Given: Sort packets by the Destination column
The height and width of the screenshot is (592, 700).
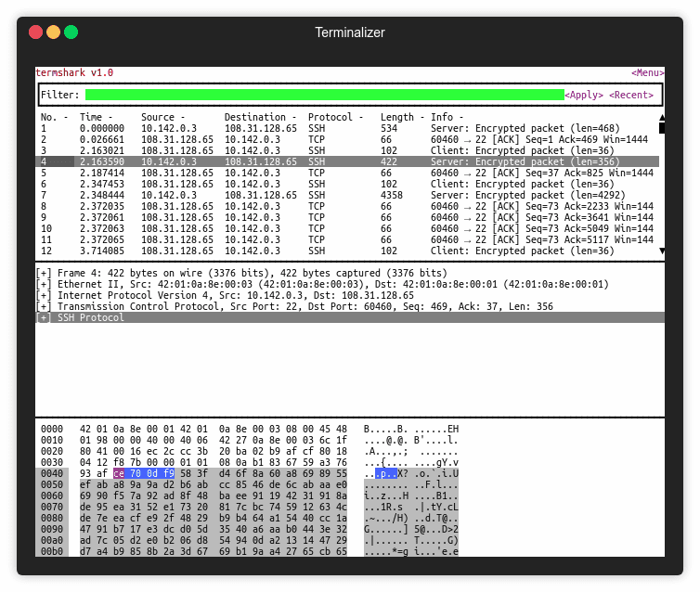Looking at the screenshot, I should coord(260,117).
